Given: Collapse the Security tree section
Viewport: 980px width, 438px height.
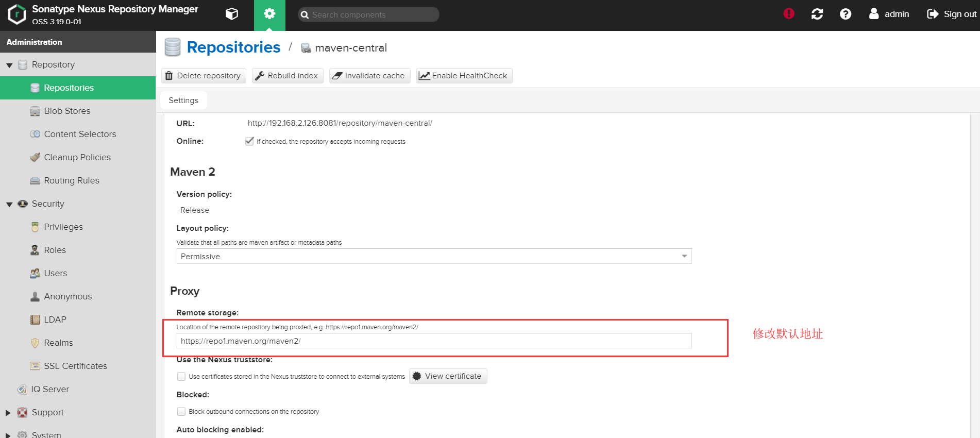Looking at the screenshot, I should pyautogui.click(x=9, y=205).
